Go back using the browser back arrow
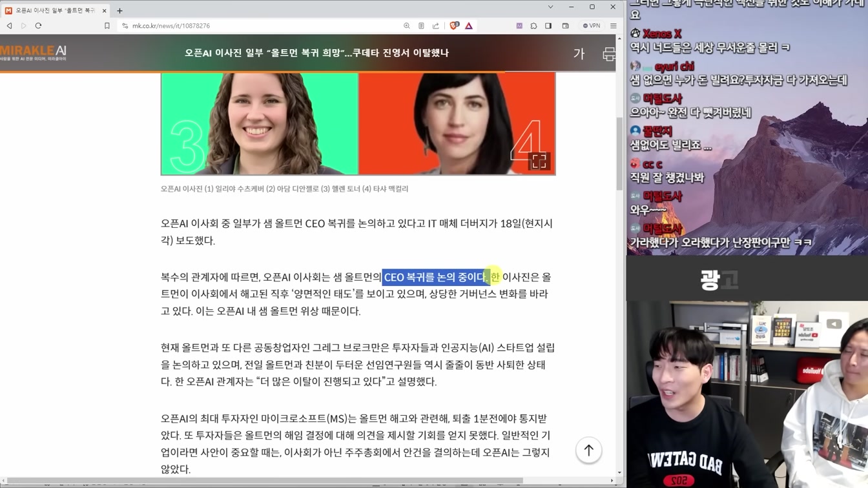The width and height of the screenshot is (868, 488). [9, 26]
